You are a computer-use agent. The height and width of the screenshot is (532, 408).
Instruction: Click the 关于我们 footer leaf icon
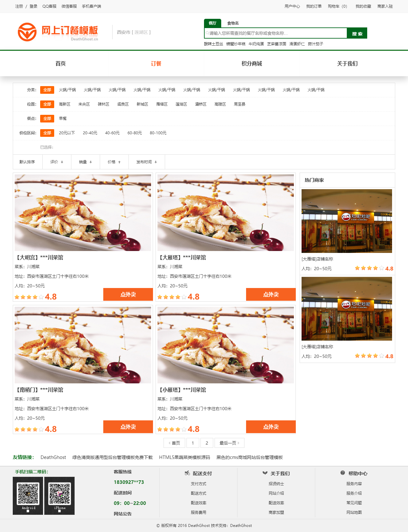click(265, 473)
